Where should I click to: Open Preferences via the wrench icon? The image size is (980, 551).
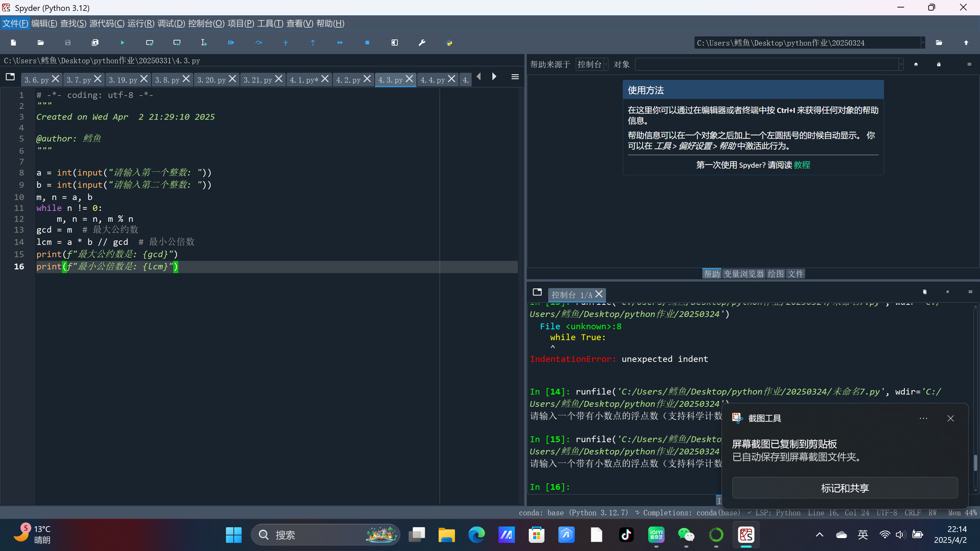pyautogui.click(x=422, y=43)
